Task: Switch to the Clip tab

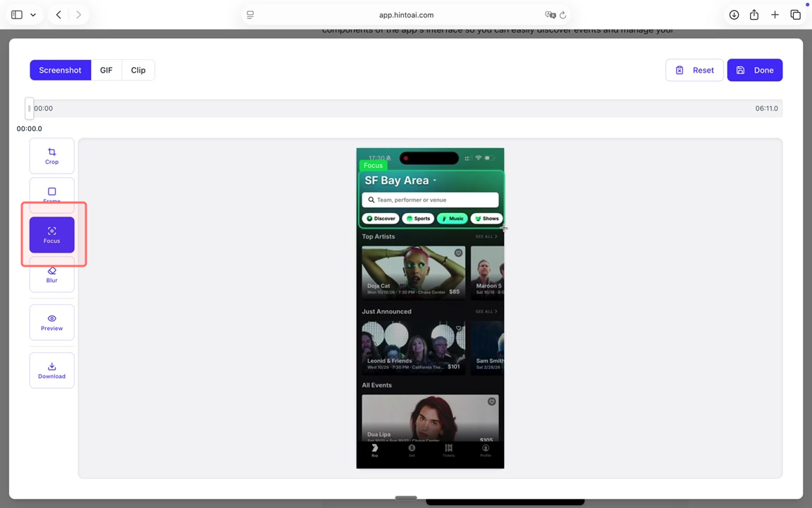Action: (x=138, y=70)
